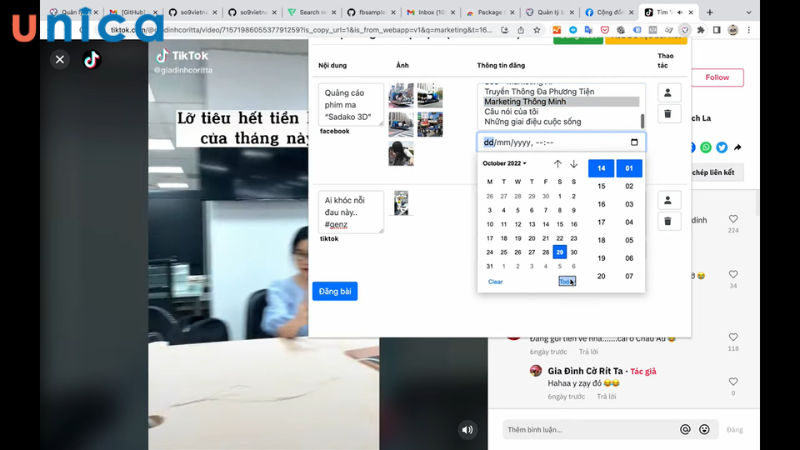Pick October 21 in the calendar
This screenshot has width=800, height=450.
(545, 238)
